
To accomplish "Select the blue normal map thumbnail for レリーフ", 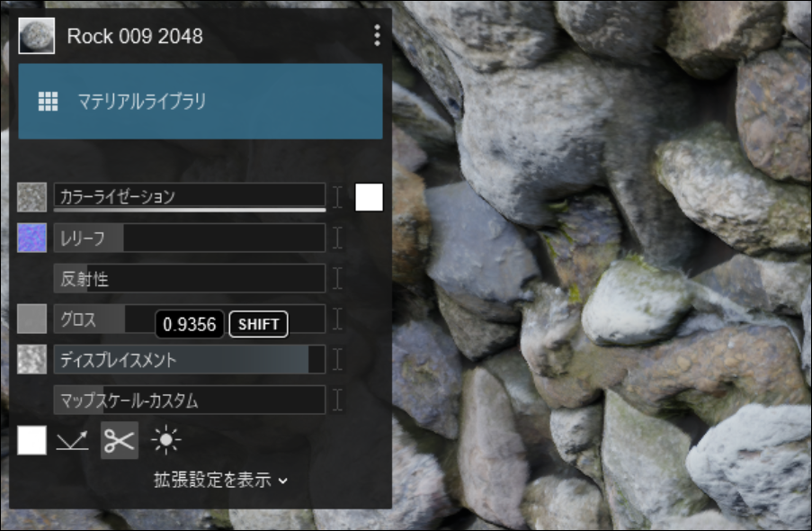I will pos(32,238).
